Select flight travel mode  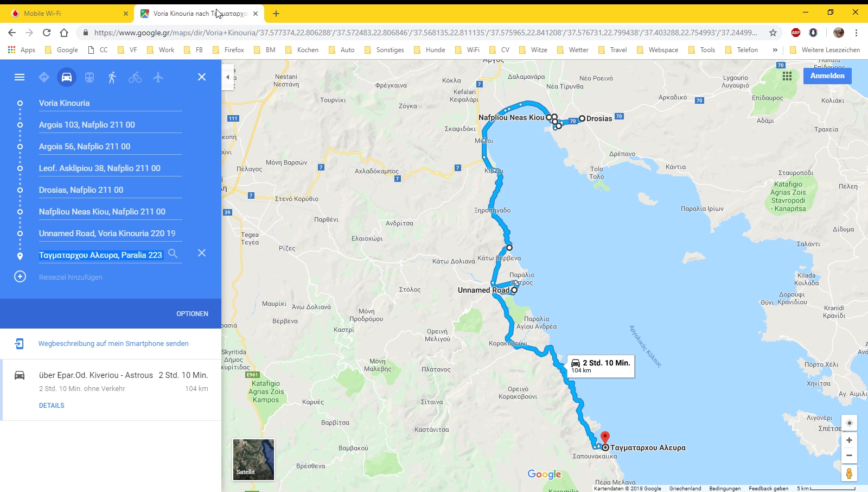coord(158,77)
